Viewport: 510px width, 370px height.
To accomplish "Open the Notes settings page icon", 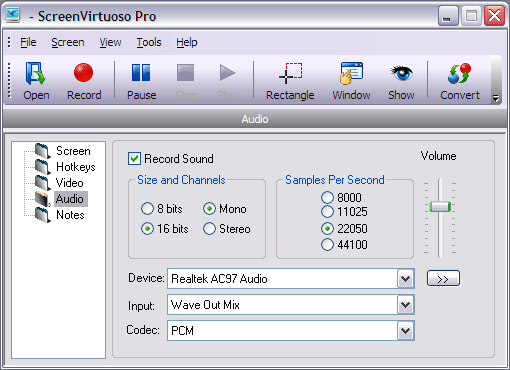I will pyautogui.click(x=43, y=215).
